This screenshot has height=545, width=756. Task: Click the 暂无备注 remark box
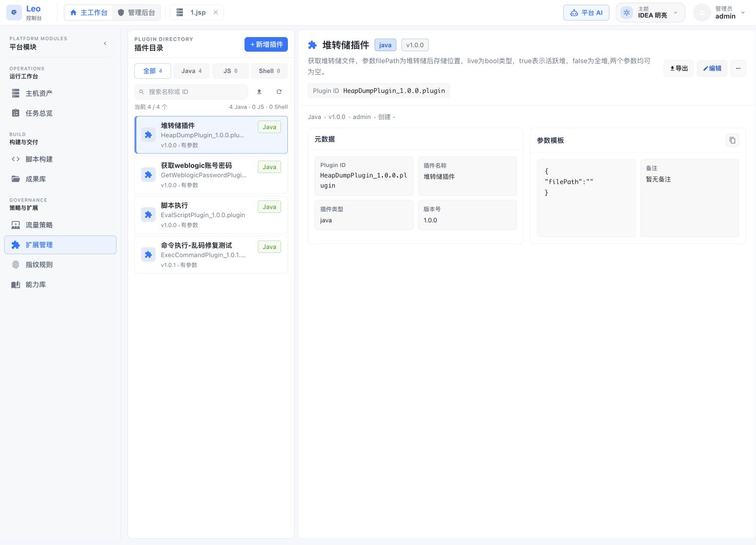tap(690, 198)
